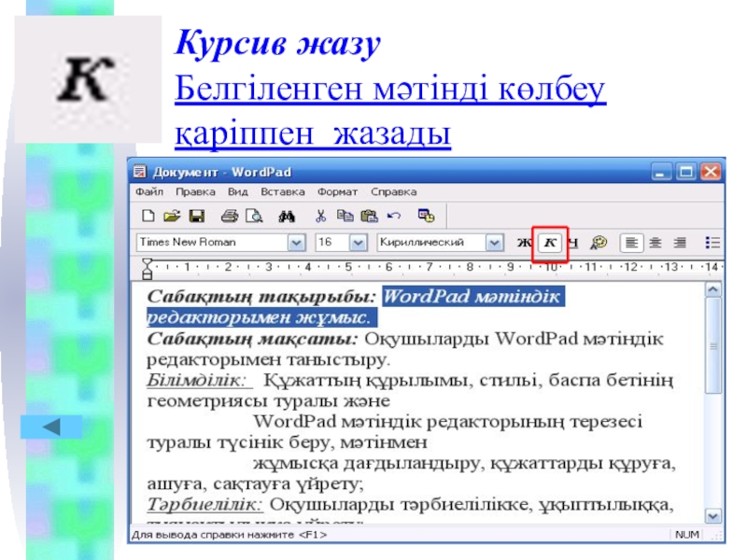Align text right
Viewport: 747px width, 560px height.
[680, 243]
